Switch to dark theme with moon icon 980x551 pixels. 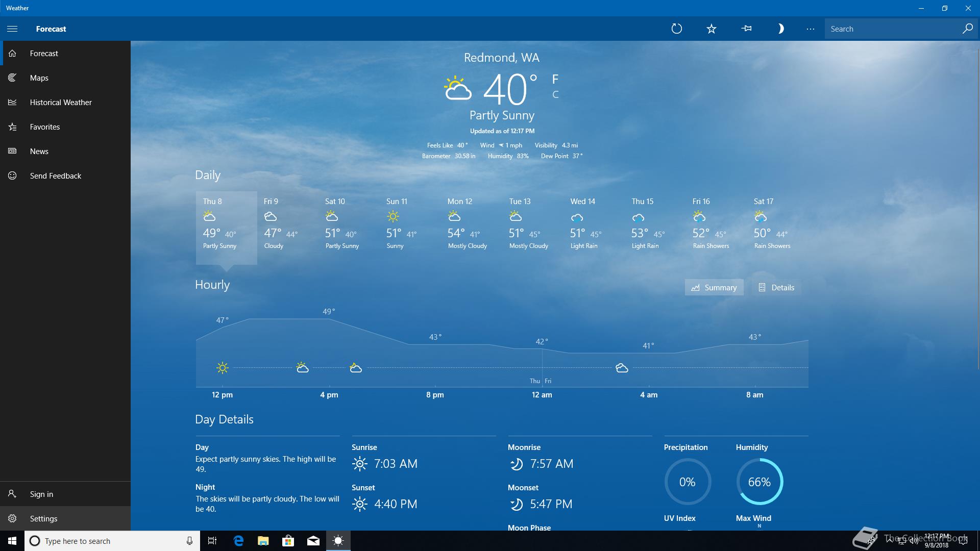(x=780, y=29)
